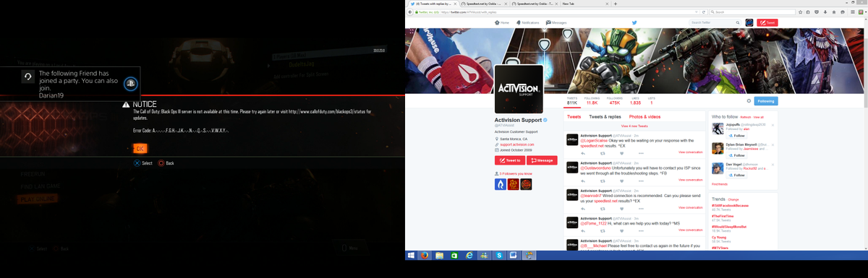Click the Twitter bird logo
Screen dimensions: 868x278
click(x=634, y=23)
